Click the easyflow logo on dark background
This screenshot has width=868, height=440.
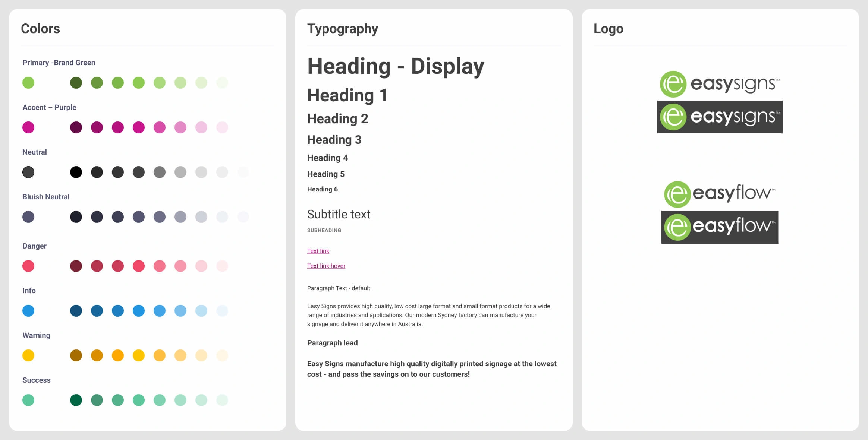click(719, 227)
